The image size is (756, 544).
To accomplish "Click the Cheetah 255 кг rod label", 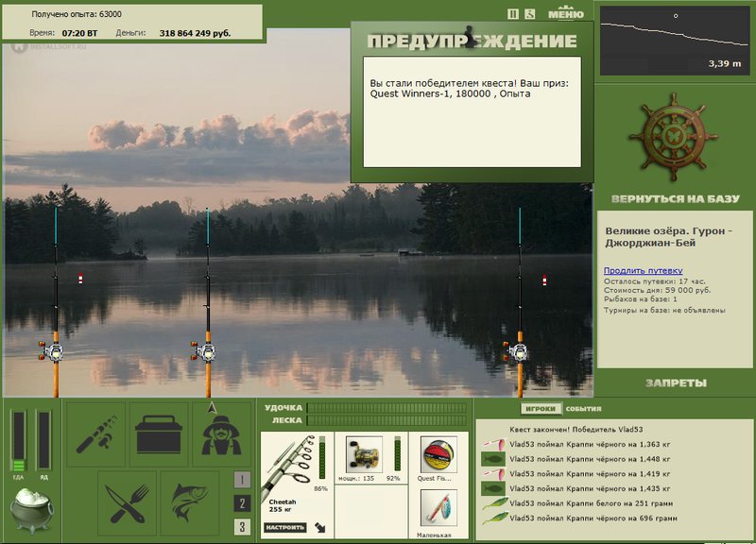I will [283, 505].
